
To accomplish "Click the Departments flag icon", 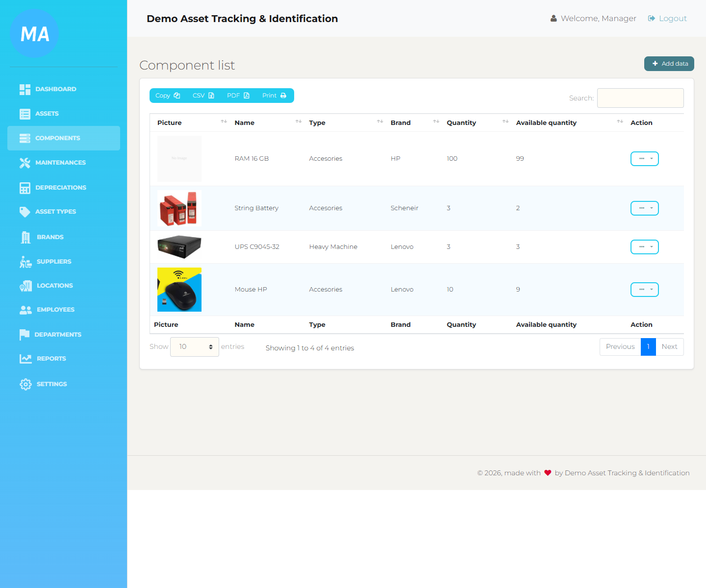I will point(25,335).
